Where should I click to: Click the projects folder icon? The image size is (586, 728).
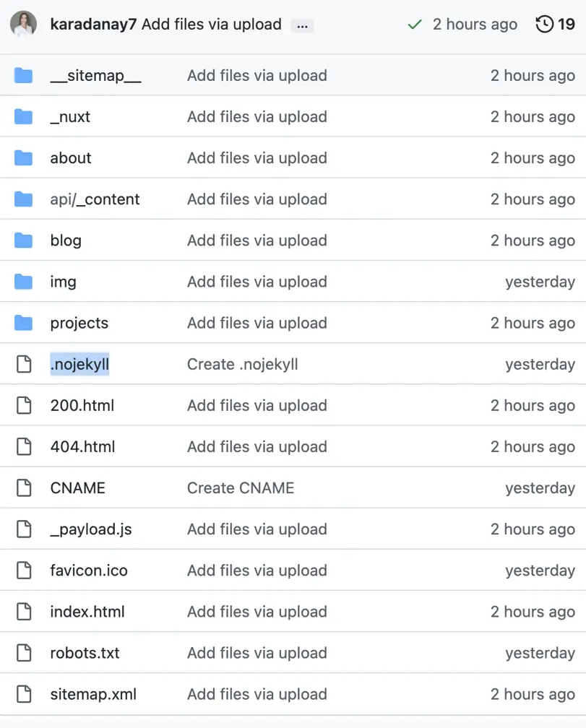point(23,323)
